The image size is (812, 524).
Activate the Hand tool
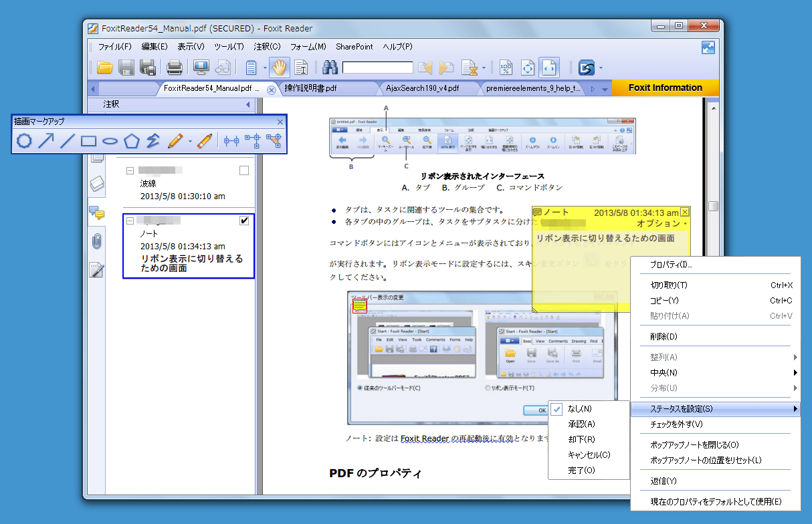(279, 68)
